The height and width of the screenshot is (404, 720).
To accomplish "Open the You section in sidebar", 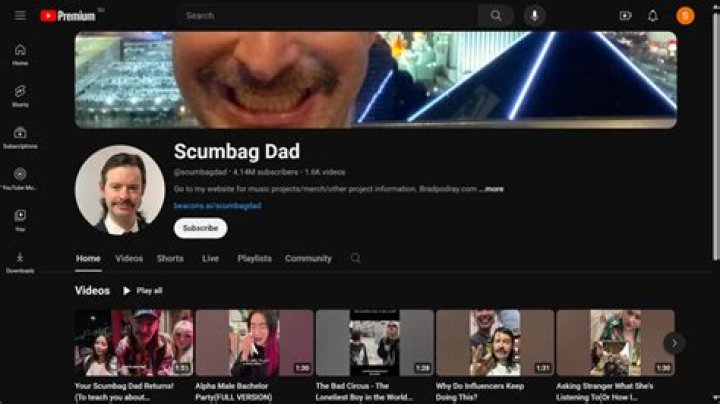I will (x=20, y=220).
